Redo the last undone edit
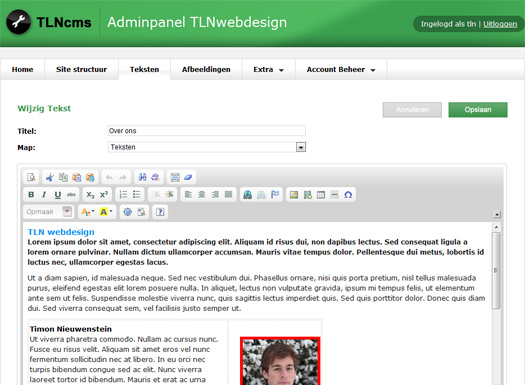 (x=123, y=177)
